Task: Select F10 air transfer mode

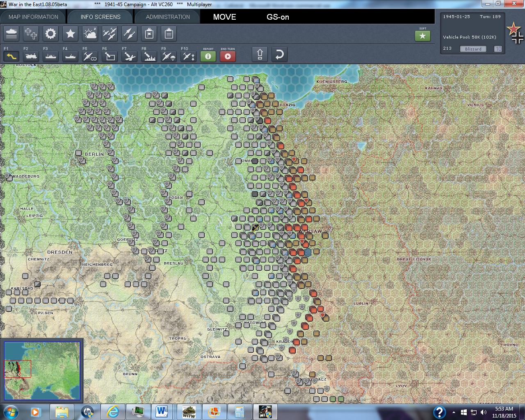Action: tap(188, 56)
